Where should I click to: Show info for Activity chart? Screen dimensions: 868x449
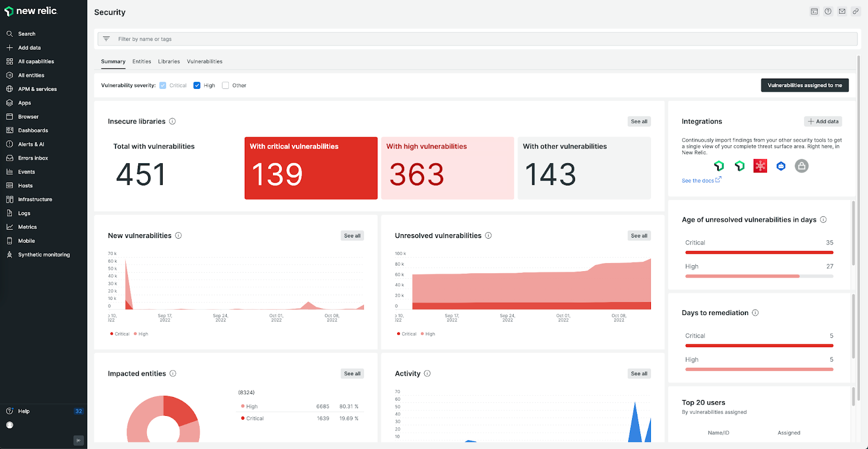click(x=427, y=374)
